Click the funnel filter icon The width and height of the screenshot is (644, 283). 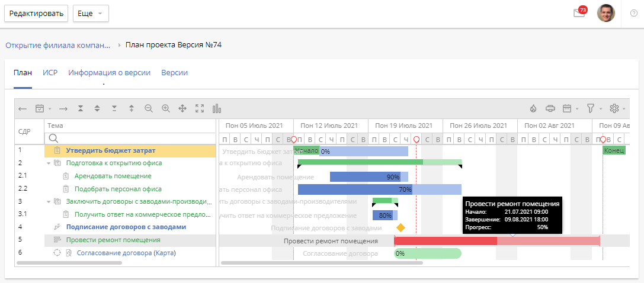(x=591, y=109)
